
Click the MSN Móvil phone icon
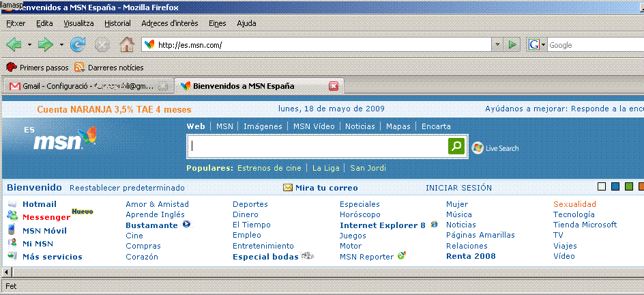pyautogui.click(x=13, y=229)
